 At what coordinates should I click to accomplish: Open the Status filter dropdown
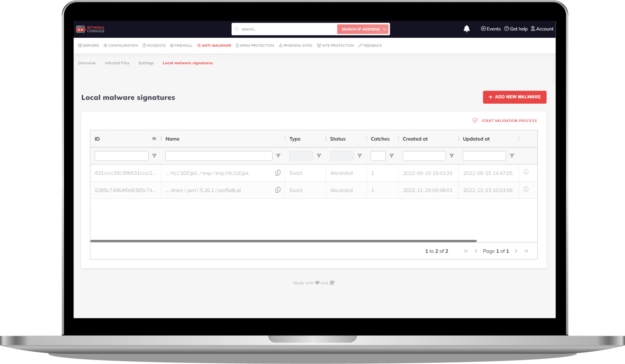[342, 156]
